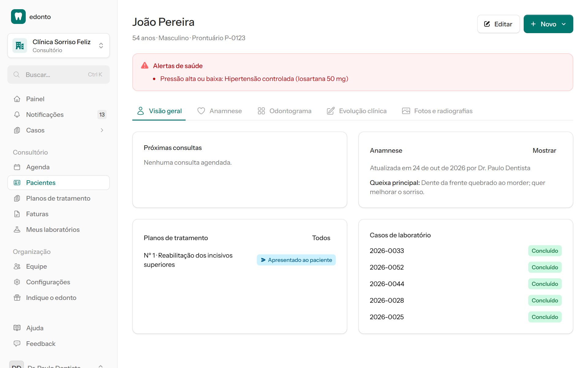Expand the Dr. Paulo Dentista user menu
Viewport: 588px width, 368px height.
click(58, 365)
